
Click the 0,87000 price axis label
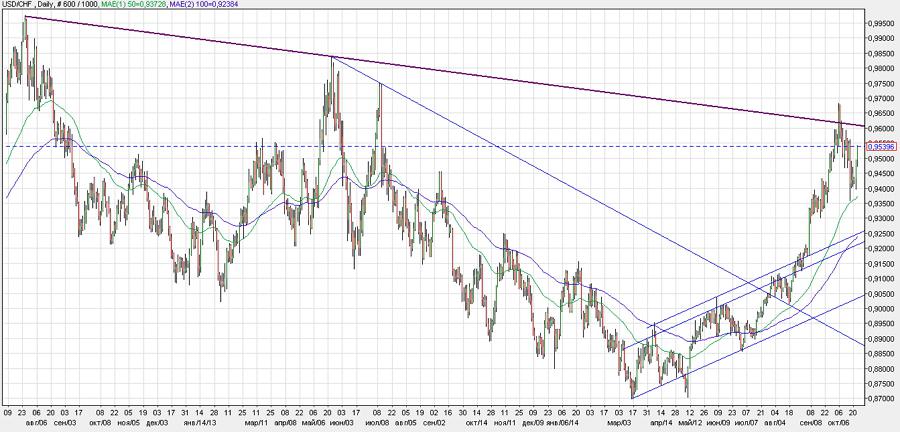[x=880, y=399]
